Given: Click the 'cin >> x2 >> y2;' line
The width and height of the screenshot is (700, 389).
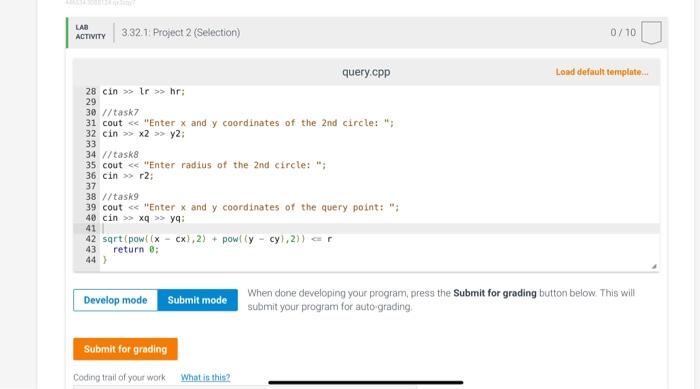Looking at the screenshot, I should (143, 134).
